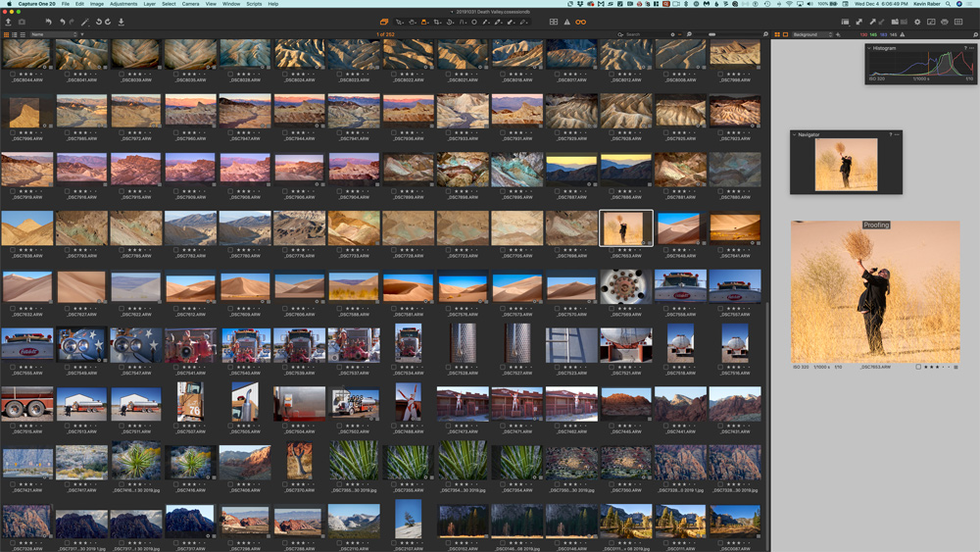980x552 pixels.
Task: Toggle the exposure warning triangle icon
Action: tap(566, 22)
